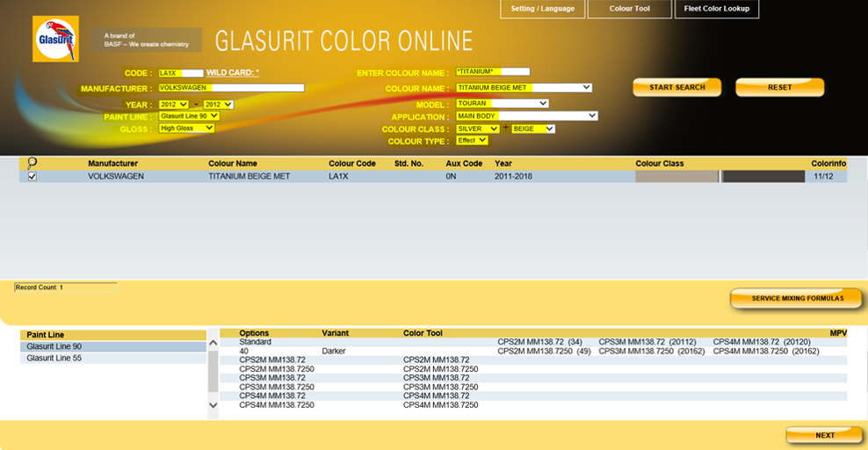Click the 2011-2018 year value
Image resolution: width=868 pixels, height=450 pixels.
pos(513,177)
